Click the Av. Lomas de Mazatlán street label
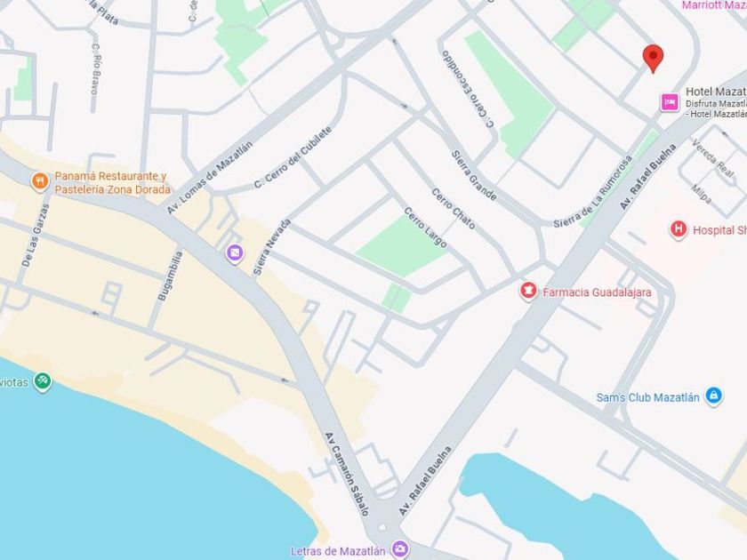This screenshot has width=747, height=560. point(210,178)
